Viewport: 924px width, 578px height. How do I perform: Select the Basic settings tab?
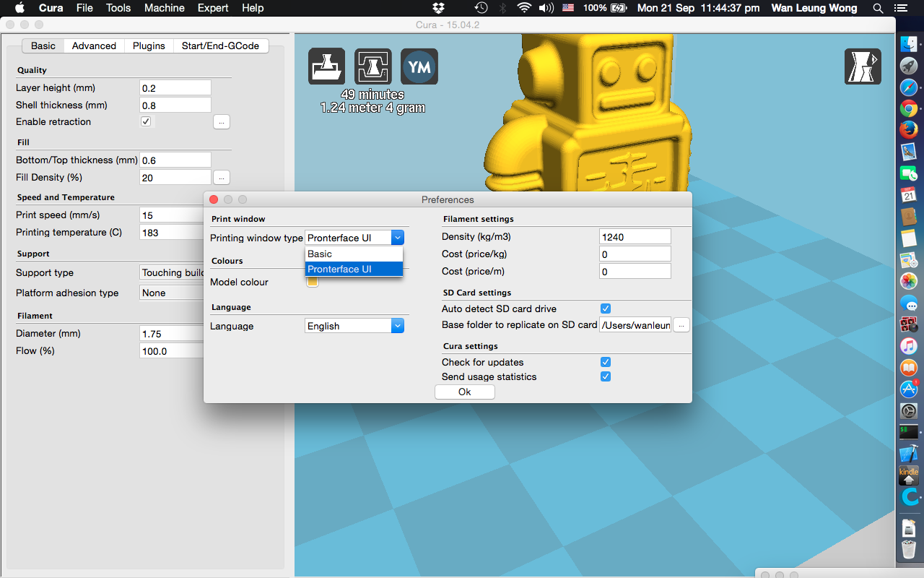tap(43, 46)
